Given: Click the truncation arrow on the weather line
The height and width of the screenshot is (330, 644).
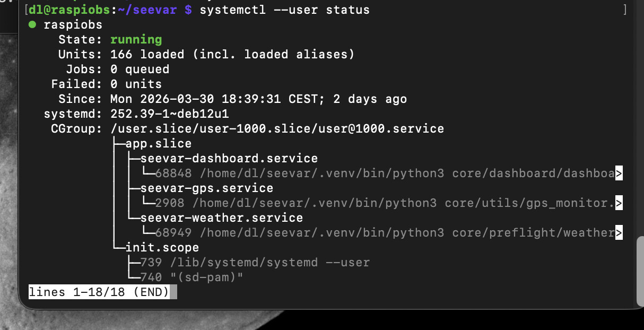Looking at the screenshot, I should pyautogui.click(x=618, y=233).
